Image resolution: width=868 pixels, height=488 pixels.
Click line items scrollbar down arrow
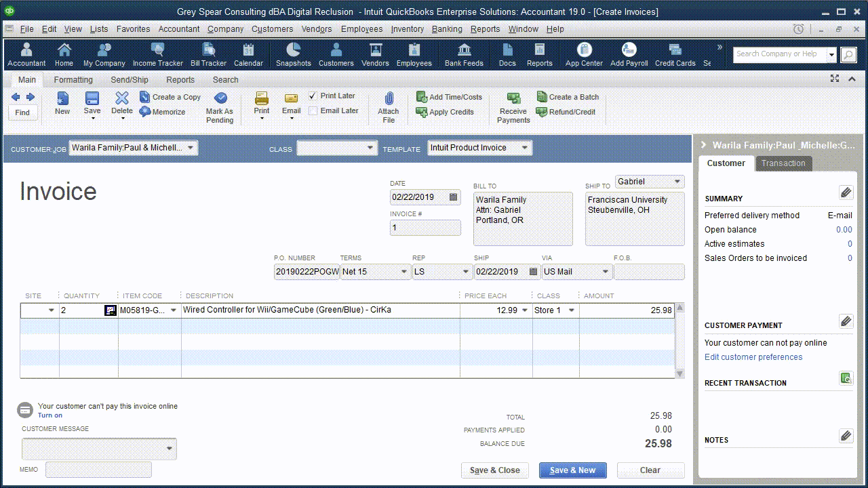point(679,373)
